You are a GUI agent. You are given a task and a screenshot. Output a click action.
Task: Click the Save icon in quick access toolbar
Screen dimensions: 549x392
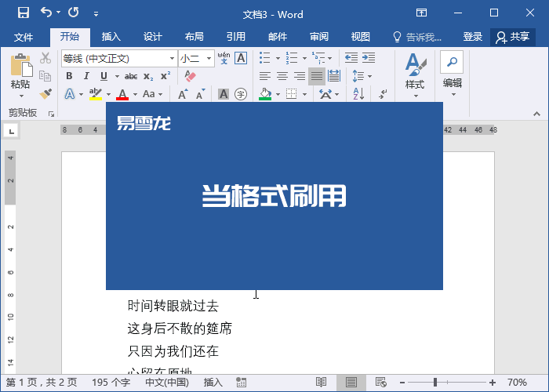tap(24, 13)
